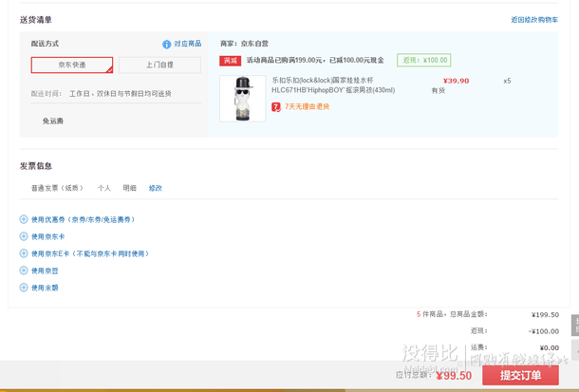This screenshot has width=579, height=392.
Task: Click the ¥199.50 total goods amount
Action: (545, 315)
